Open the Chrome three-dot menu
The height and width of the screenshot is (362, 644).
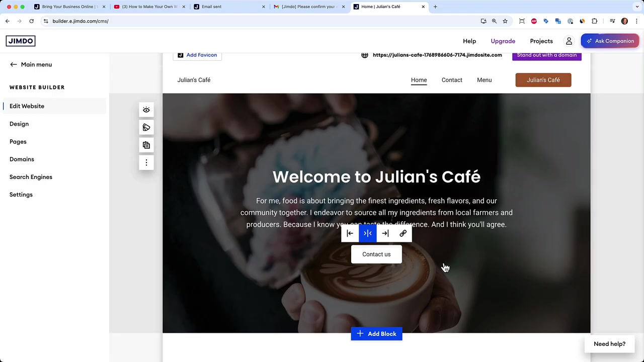(636, 21)
